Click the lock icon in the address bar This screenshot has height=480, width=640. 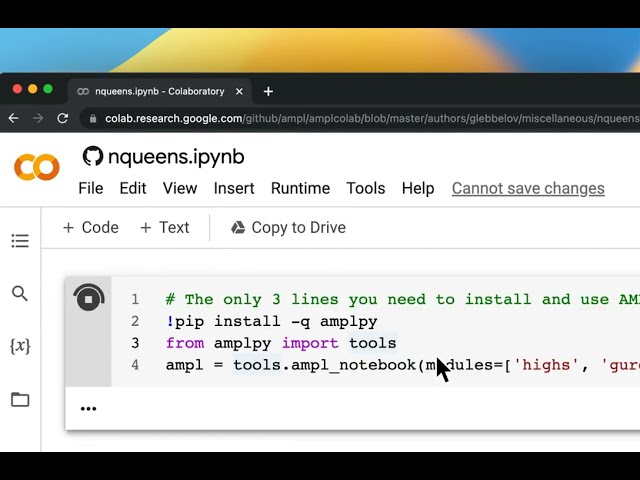[x=93, y=119]
